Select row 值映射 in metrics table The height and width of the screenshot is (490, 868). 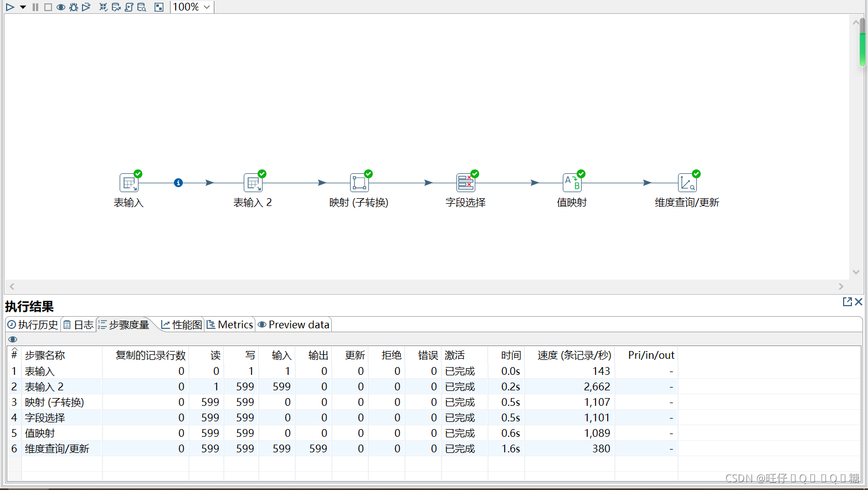click(342, 433)
